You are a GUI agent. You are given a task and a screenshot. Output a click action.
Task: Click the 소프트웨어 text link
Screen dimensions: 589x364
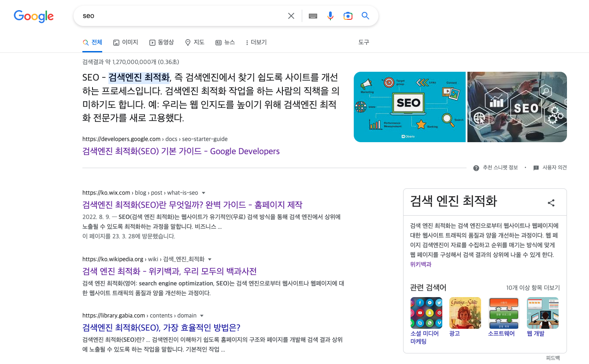tap(501, 334)
